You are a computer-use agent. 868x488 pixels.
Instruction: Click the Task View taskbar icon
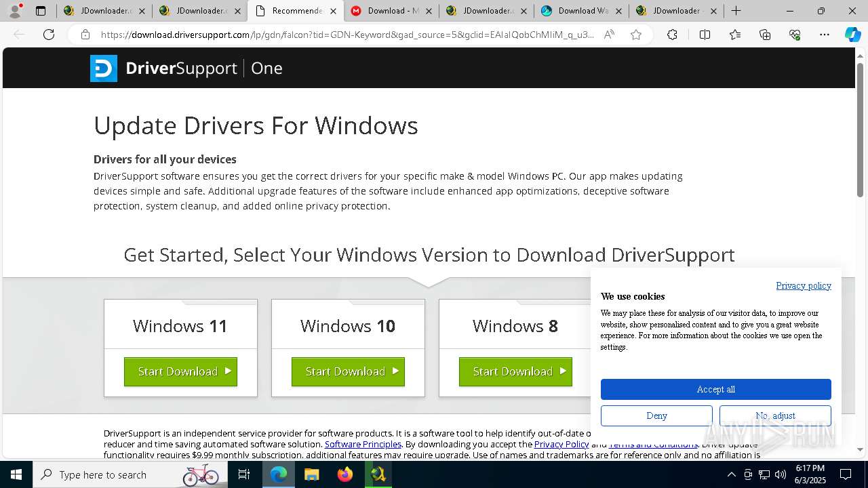coord(244,474)
